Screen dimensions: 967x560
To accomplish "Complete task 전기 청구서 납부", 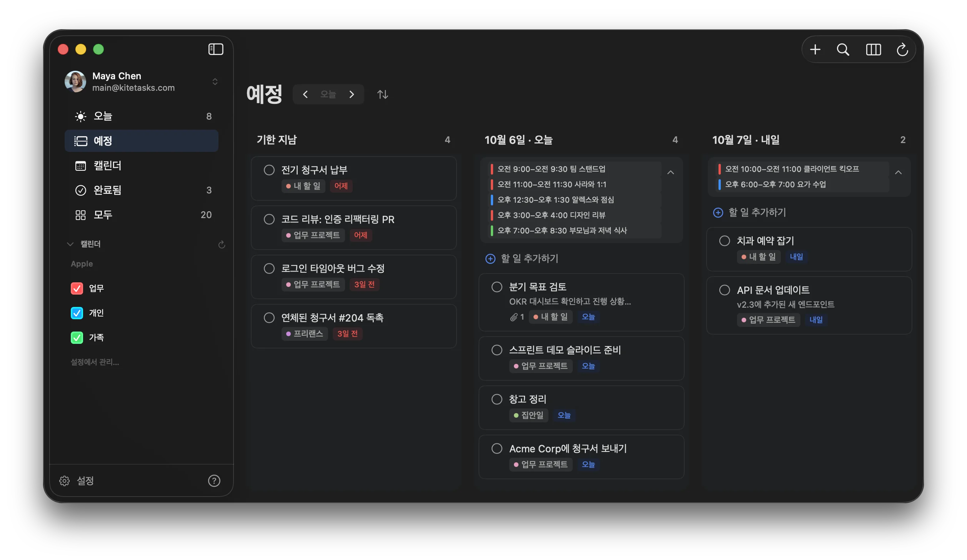I will (269, 170).
